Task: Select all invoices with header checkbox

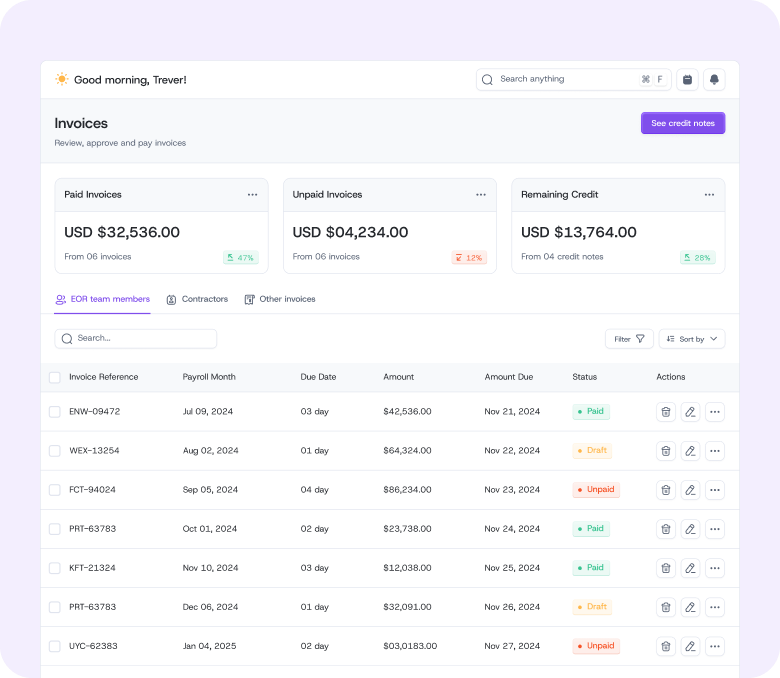Action: (x=55, y=377)
